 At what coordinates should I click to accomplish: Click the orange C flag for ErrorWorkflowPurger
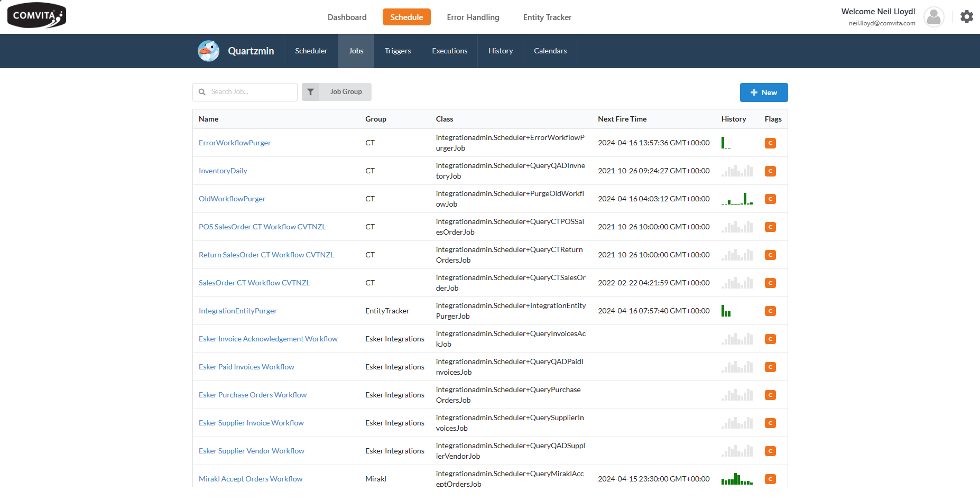(770, 143)
